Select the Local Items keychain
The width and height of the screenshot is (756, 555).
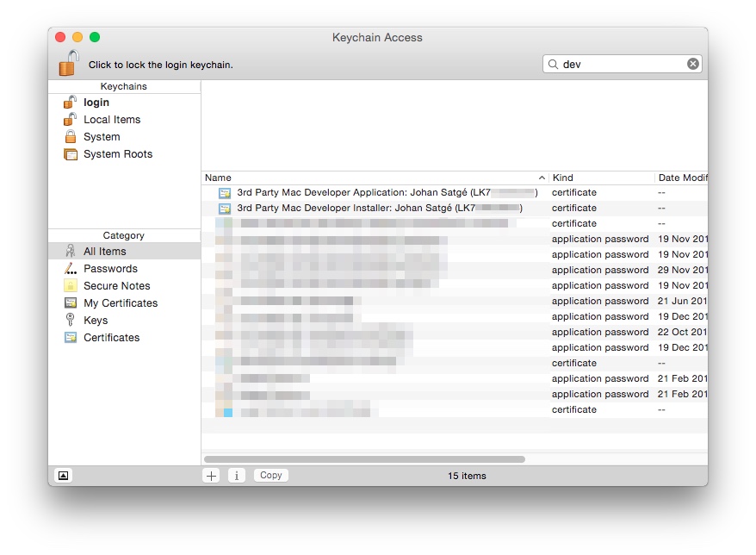(x=111, y=120)
